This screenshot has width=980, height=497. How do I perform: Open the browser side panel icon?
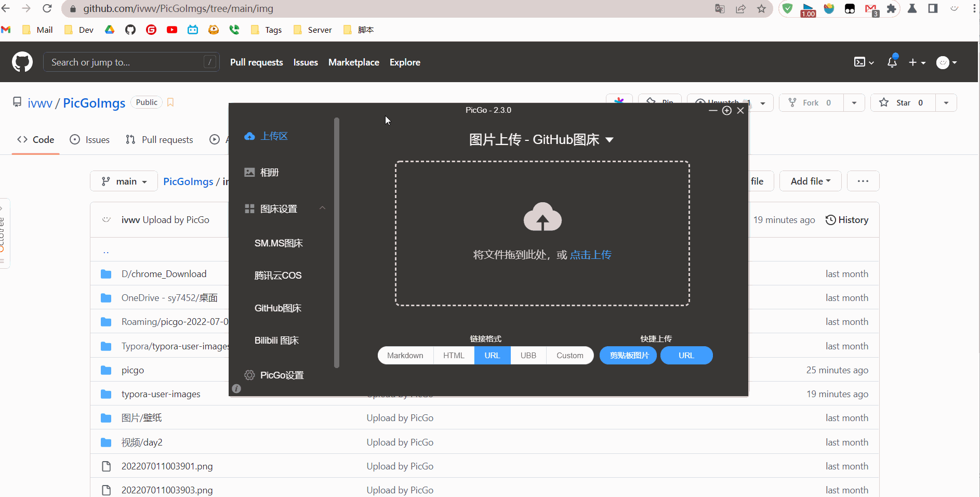click(x=933, y=8)
